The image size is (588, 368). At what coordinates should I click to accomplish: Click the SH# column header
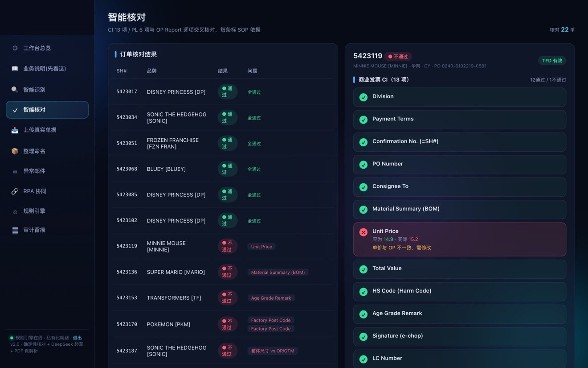coord(122,71)
